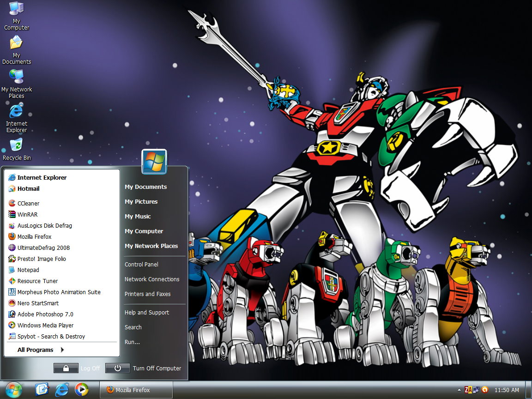Open My Computer desktop icon

(16, 16)
